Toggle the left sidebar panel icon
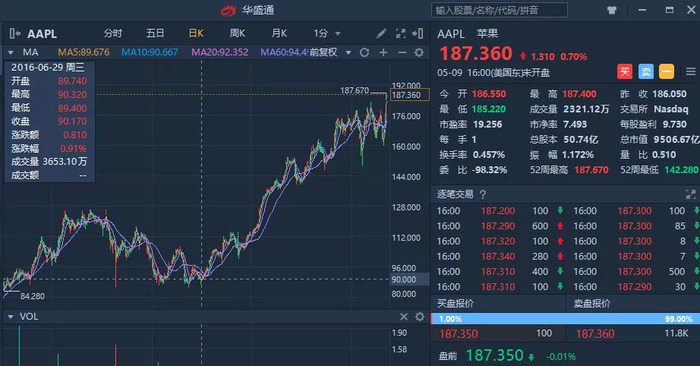The height and width of the screenshot is (366, 700). tap(15, 33)
